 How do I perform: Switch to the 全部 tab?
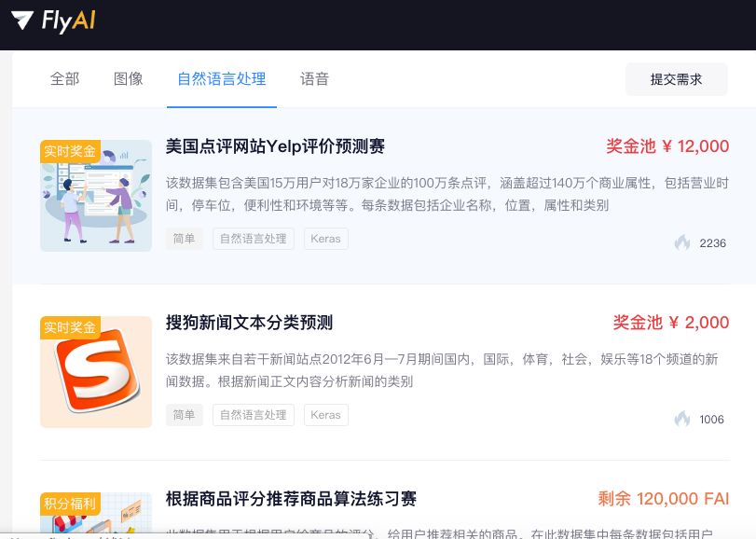click(x=64, y=78)
